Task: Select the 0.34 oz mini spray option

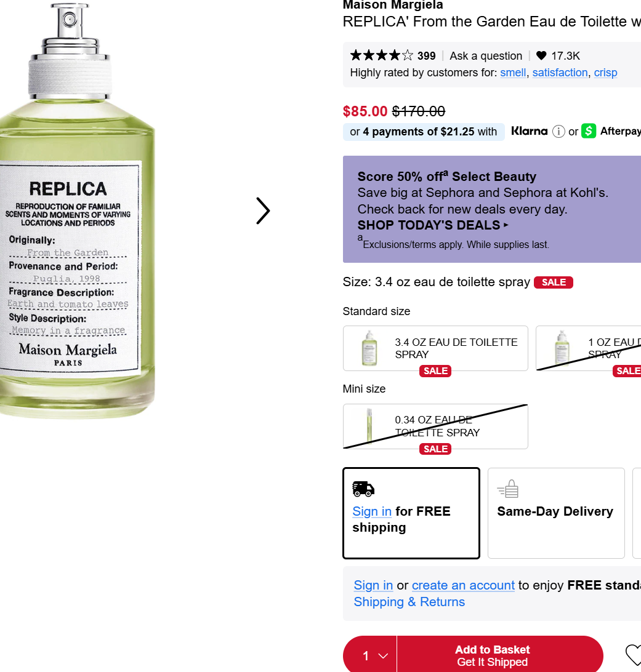Action: point(435,426)
